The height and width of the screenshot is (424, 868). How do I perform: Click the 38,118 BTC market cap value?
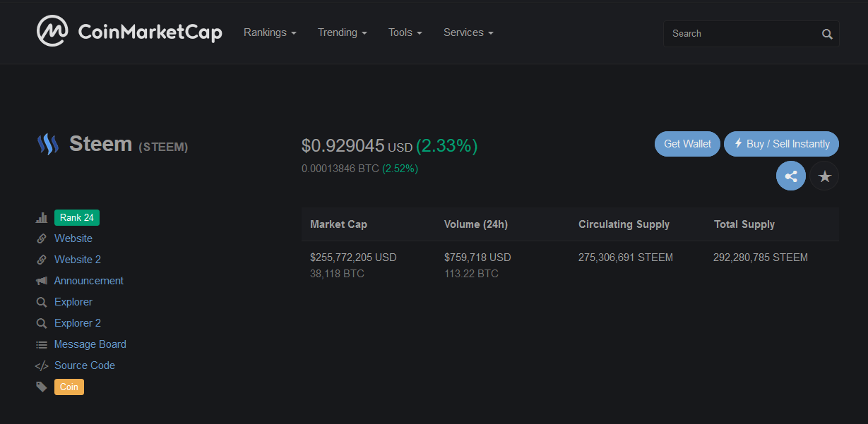coord(337,274)
